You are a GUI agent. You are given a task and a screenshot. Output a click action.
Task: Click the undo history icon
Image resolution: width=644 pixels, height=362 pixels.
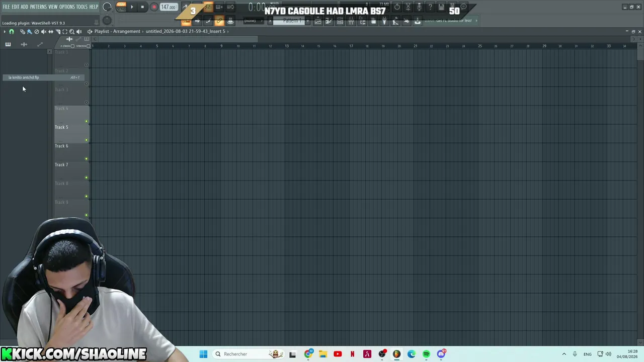pos(397,7)
